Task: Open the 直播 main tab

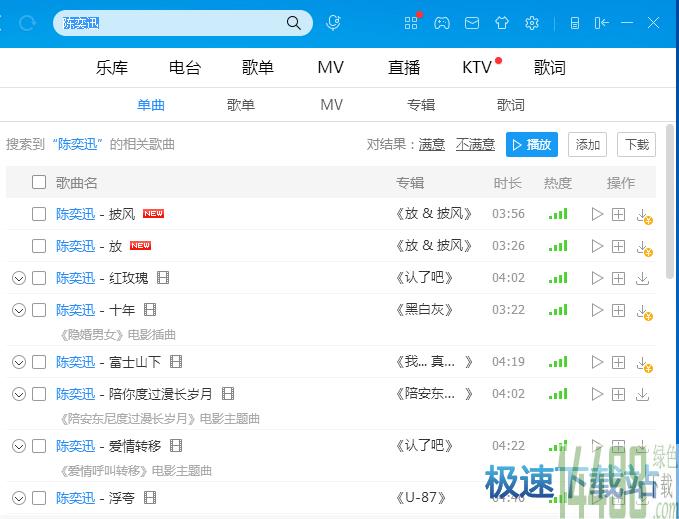Action: [404, 68]
